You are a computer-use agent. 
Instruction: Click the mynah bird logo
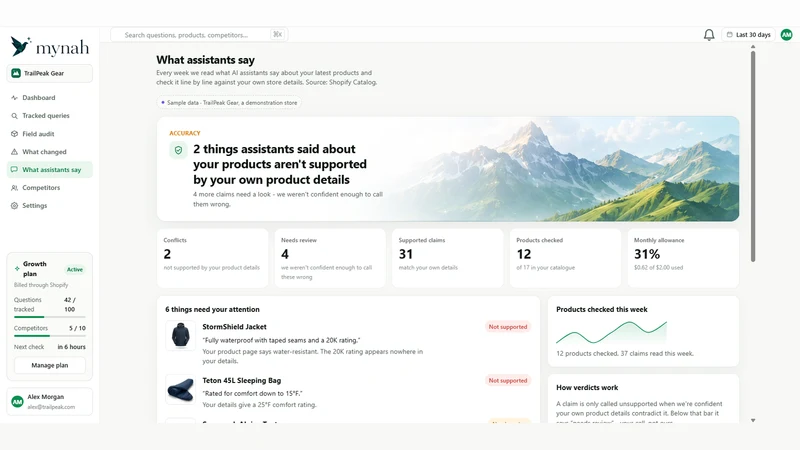(x=21, y=46)
